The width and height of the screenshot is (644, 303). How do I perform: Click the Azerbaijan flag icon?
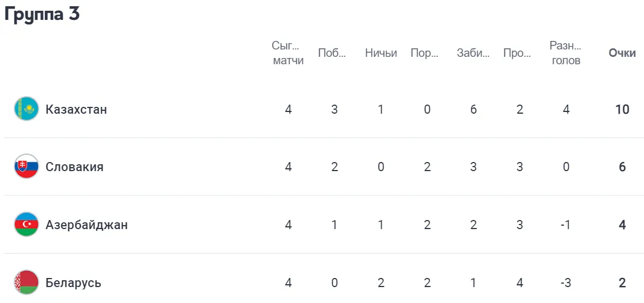pos(27,225)
